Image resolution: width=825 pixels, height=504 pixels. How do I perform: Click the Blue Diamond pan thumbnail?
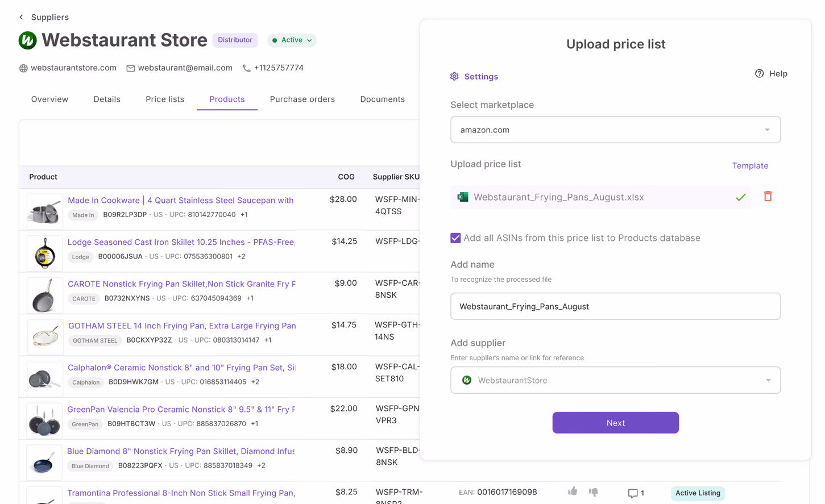click(45, 463)
